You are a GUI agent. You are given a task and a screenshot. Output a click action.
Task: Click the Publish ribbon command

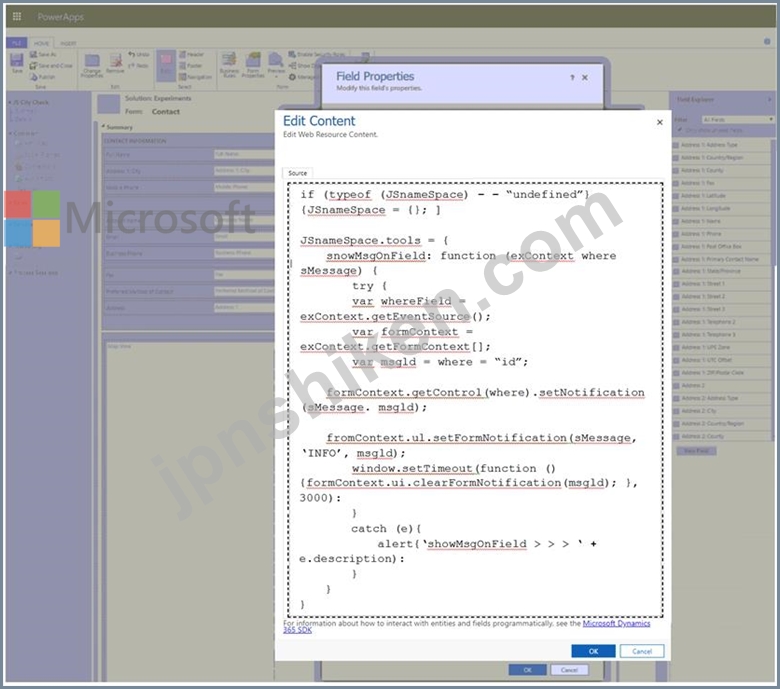[x=43, y=77]
